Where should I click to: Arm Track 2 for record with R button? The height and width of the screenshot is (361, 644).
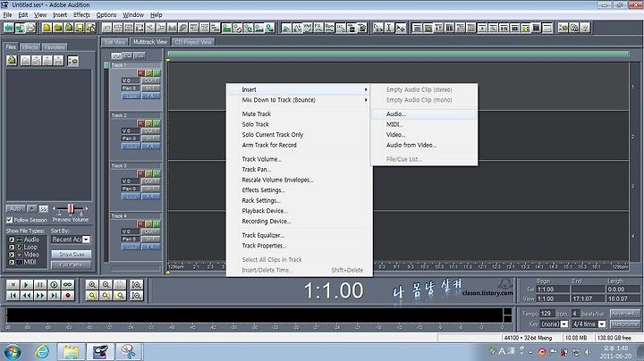tap(141, 123)
